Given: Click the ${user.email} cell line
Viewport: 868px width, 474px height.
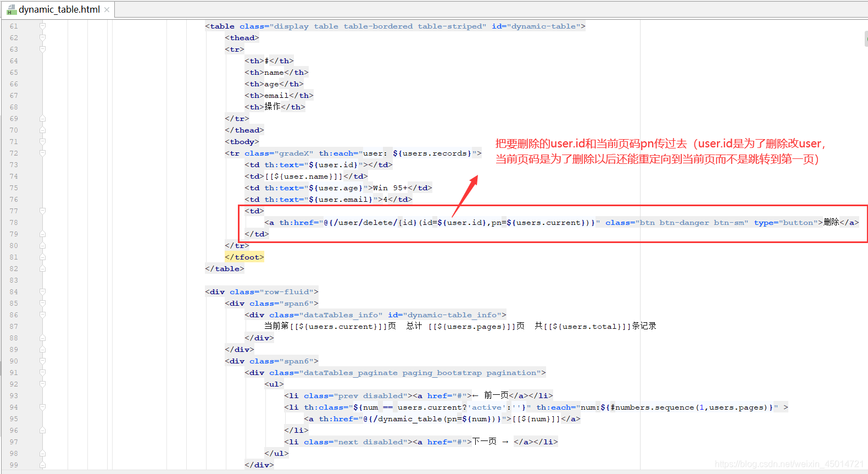Looking at the screenshot, I should point(329,199).
